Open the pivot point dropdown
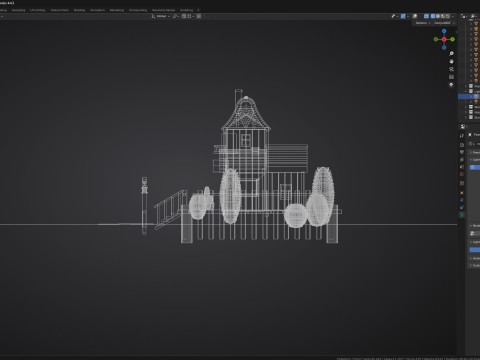Image resolution: width=480 pixels, height=360 pixels. (x=176, y=16)
